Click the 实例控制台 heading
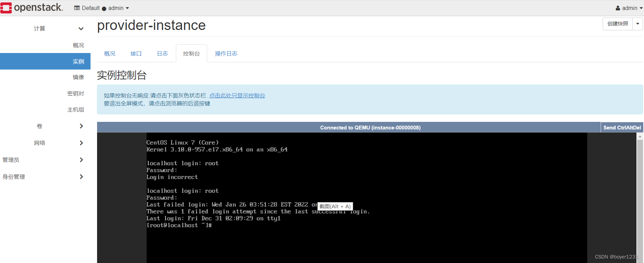Screen dimensions: 644x263 point(122,75)
